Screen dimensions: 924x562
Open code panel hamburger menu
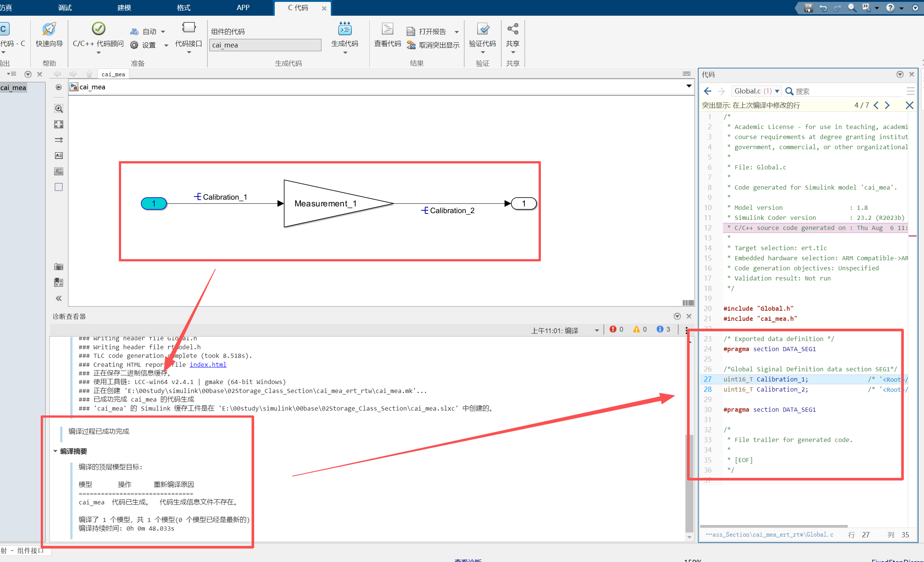(911, 91)
